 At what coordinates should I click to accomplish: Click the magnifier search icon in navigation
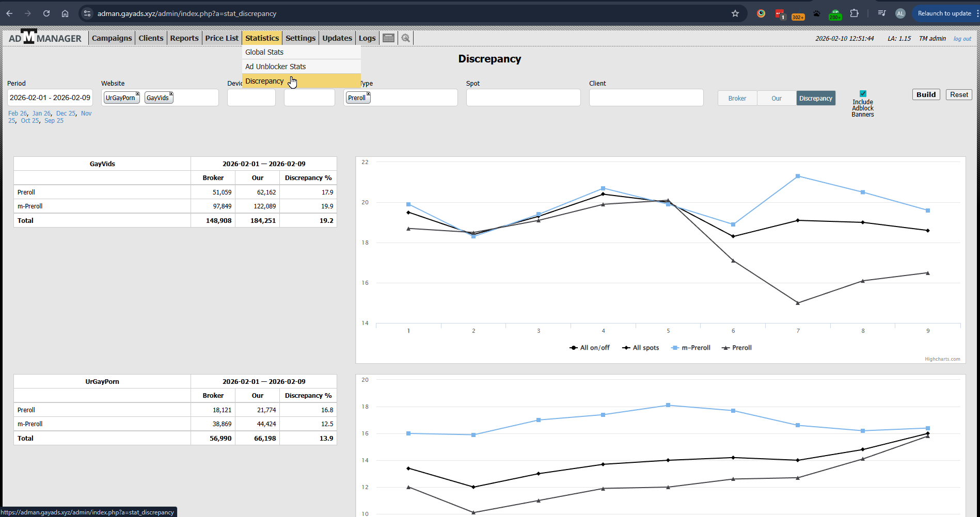click(x=406, y=38)
